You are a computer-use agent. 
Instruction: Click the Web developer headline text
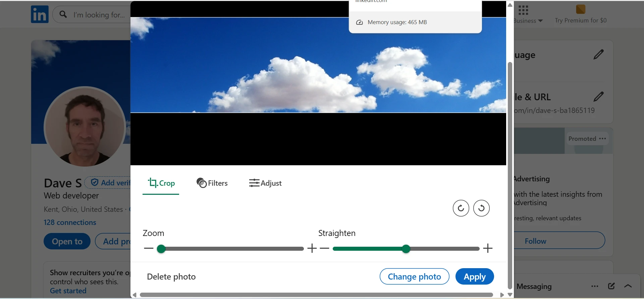(71, 196)
